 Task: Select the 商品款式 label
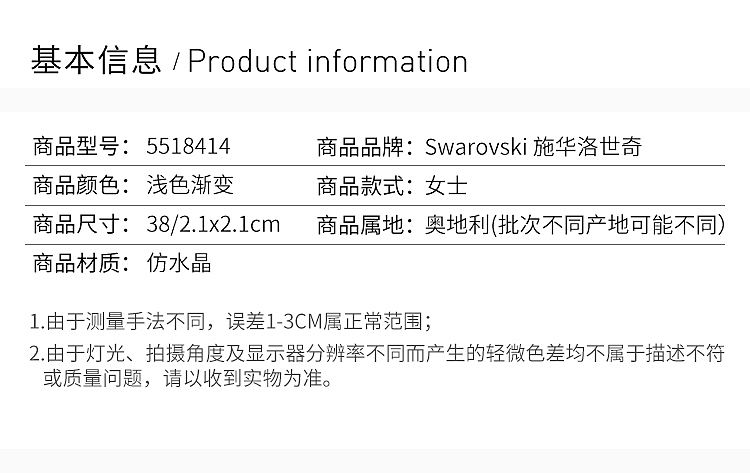pyautogui.click(x=359, y=186)
